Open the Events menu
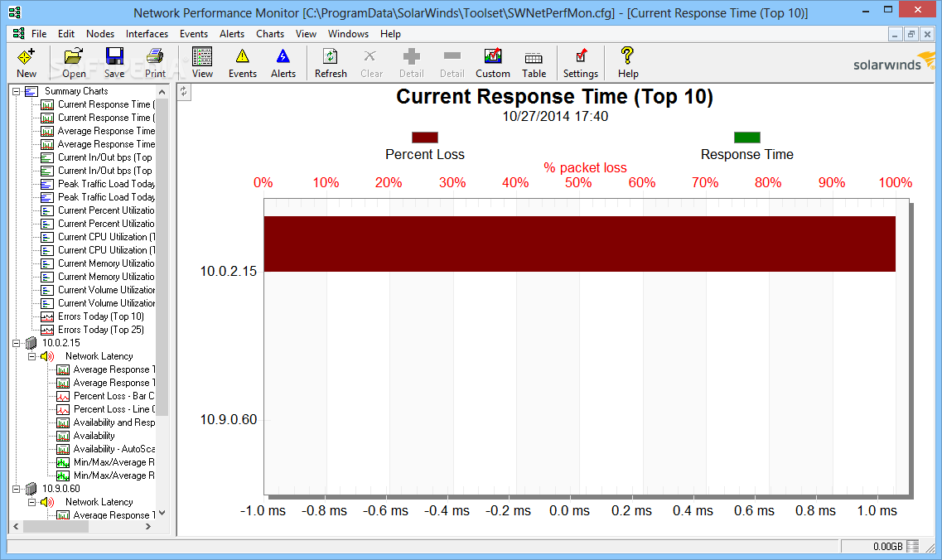Viewport: 942px width, 560px height. (193, 34)
